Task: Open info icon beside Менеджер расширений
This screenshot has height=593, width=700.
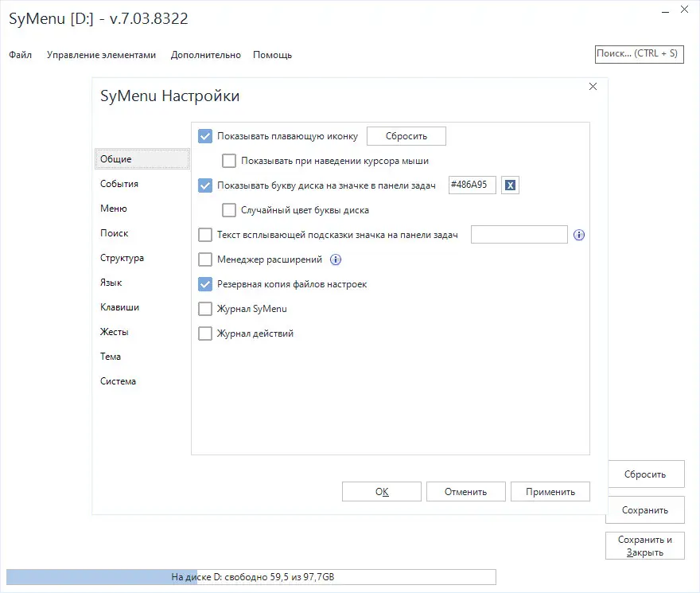Action: click(336, 259)
